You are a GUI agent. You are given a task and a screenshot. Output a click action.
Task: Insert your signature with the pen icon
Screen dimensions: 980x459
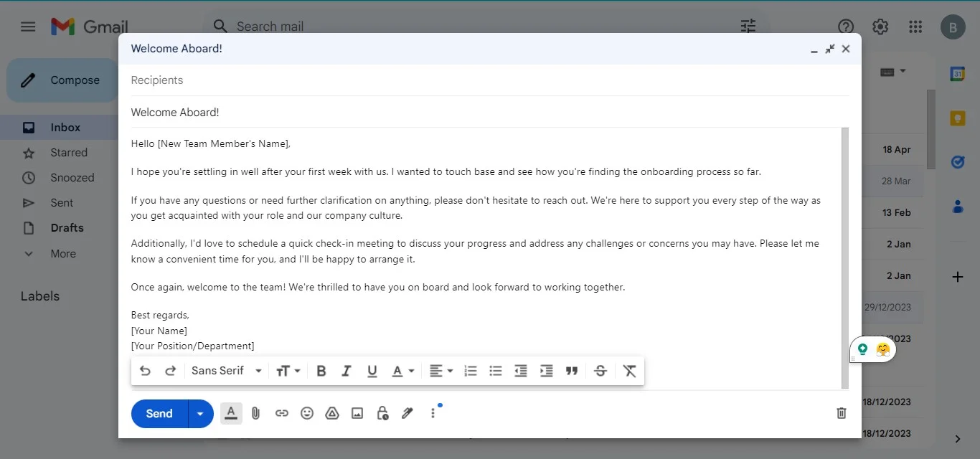coord(407,413)
